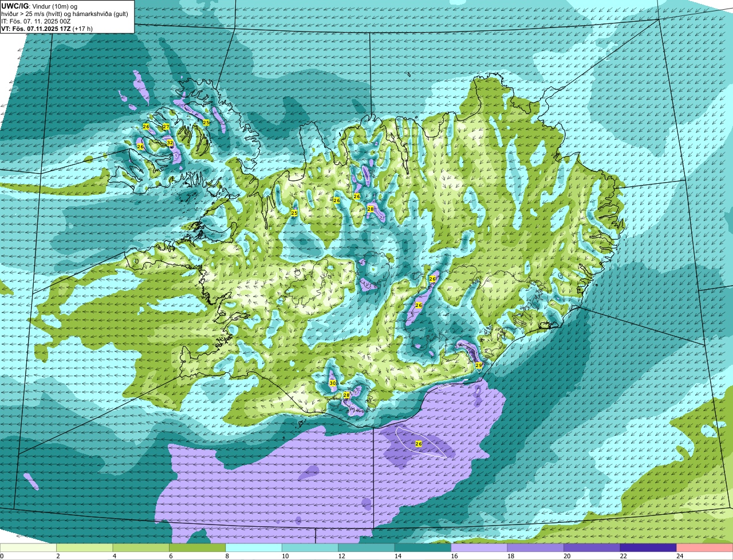The height and width of the screenshot is (560, 733).
Task: Click the 18–20 m/s purple legend swatch
Action: pos(535,547)
